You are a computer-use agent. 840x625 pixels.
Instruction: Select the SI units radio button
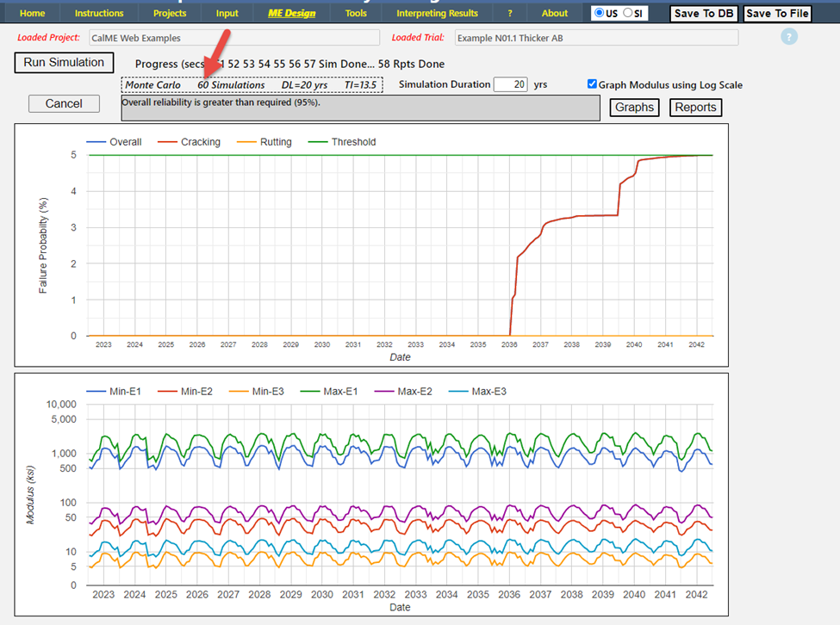627,13
